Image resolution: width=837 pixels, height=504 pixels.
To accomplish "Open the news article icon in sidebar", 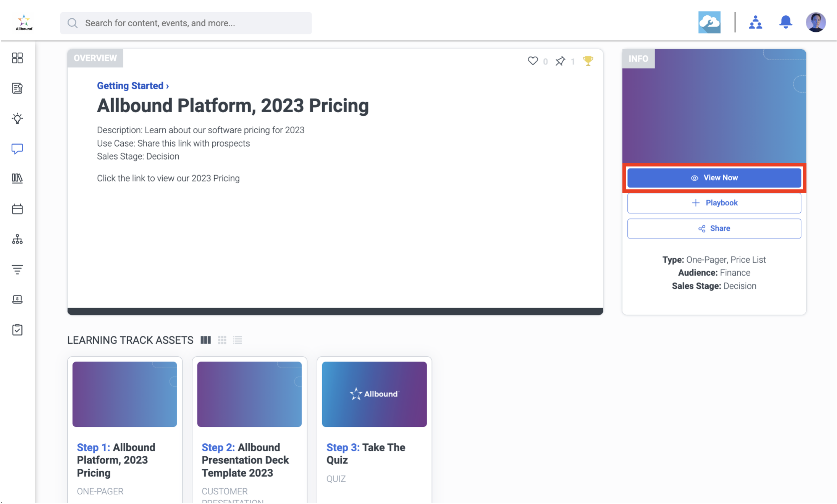I will point(17,88).
